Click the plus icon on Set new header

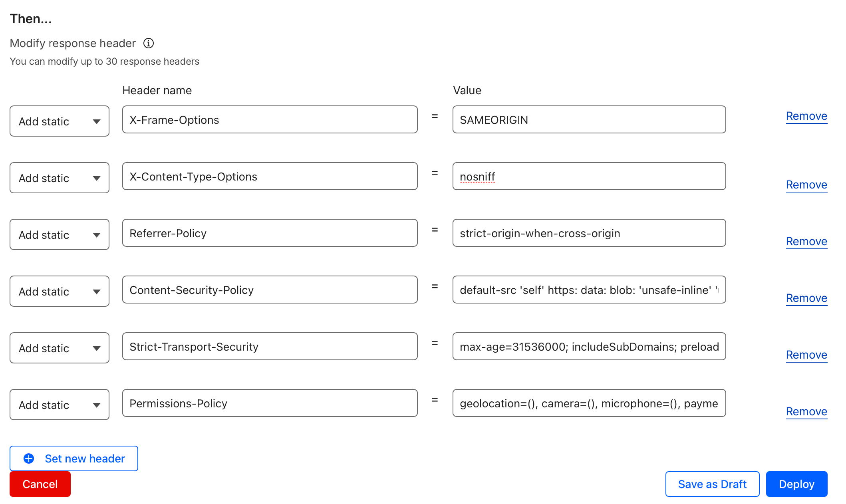tap(28, 458)
